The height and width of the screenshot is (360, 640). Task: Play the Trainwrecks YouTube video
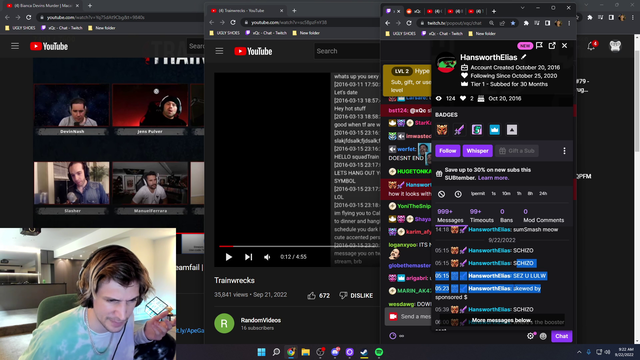(x=229, y=257)
